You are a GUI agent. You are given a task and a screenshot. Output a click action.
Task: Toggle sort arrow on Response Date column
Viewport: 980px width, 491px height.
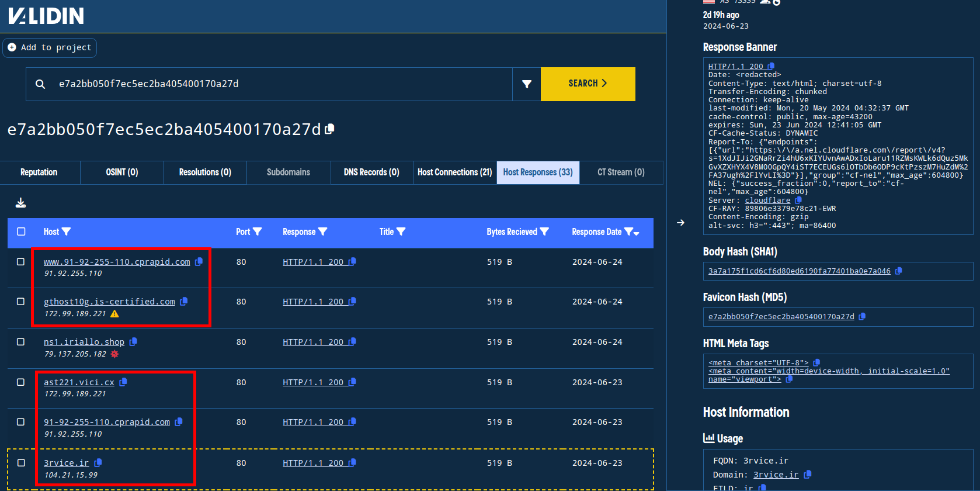click(x=637, y=233)
